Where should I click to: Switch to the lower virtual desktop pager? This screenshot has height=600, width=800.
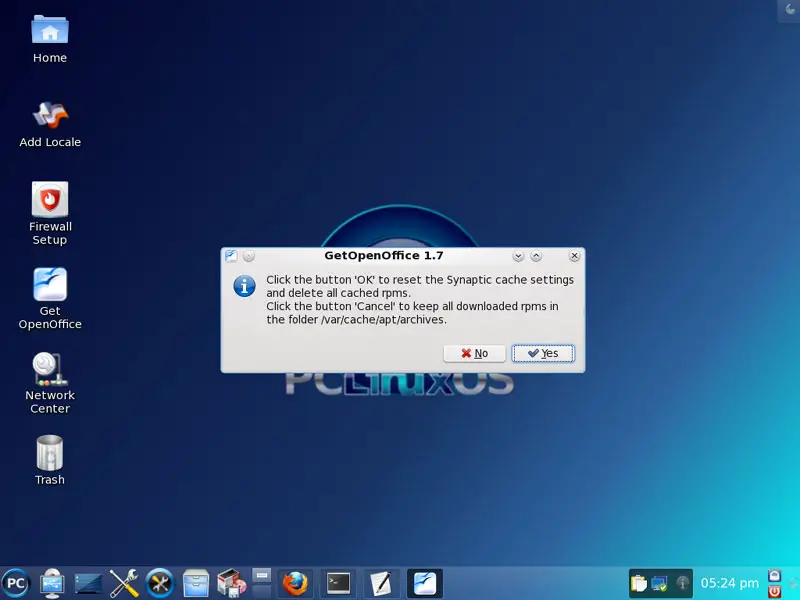click(x=262, y=591)
